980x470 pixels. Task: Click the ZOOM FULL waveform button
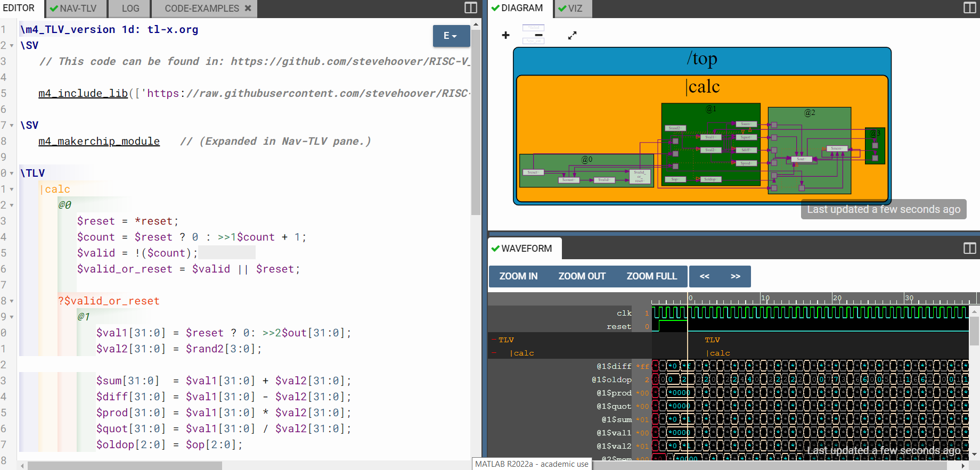[651, 276]
